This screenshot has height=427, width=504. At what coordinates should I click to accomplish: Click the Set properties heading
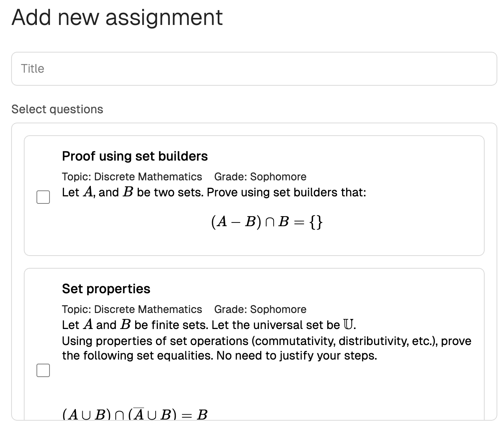pos(106,289)
